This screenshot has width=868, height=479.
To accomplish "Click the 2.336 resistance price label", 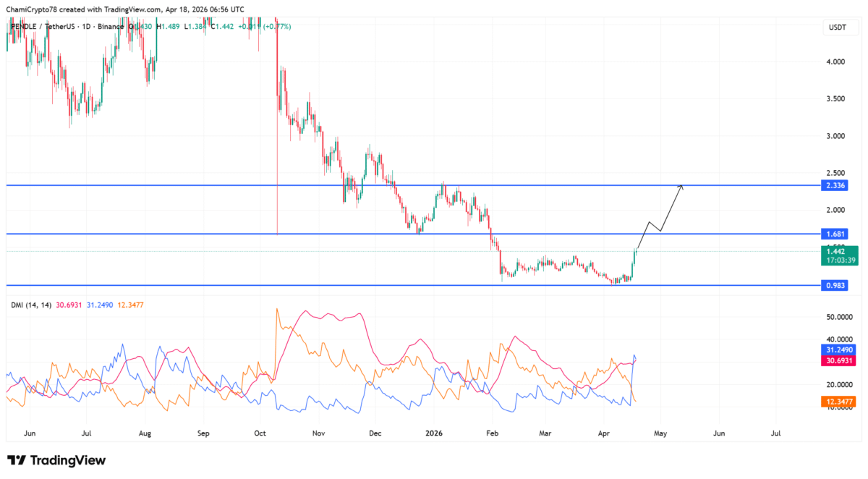I will [x=837, y=186].
